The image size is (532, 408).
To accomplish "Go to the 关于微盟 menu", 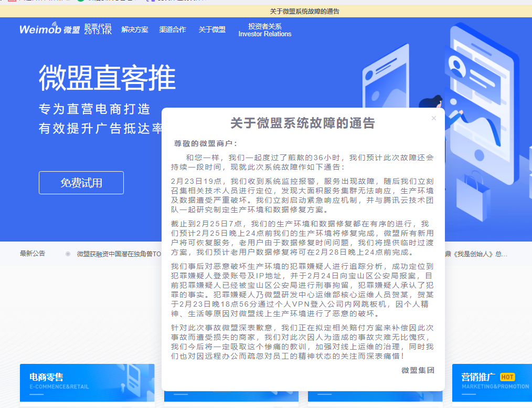I will point(212,29).
